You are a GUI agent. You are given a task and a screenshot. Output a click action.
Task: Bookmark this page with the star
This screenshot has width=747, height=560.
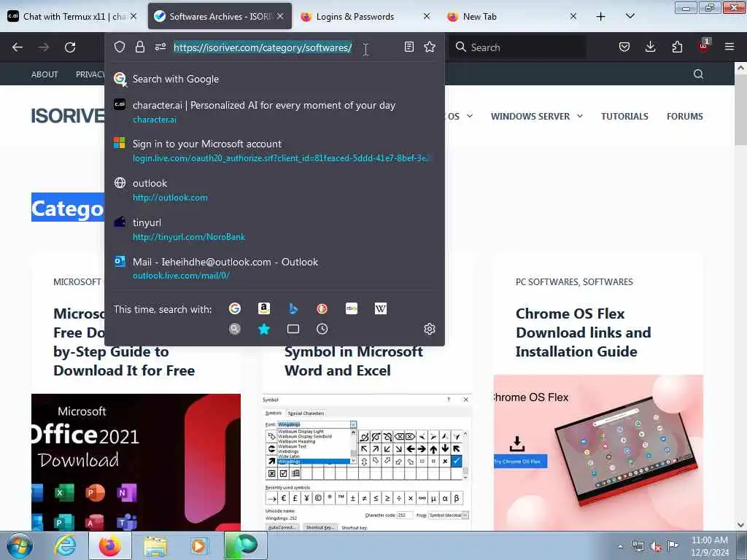click(x=430, y=47)
